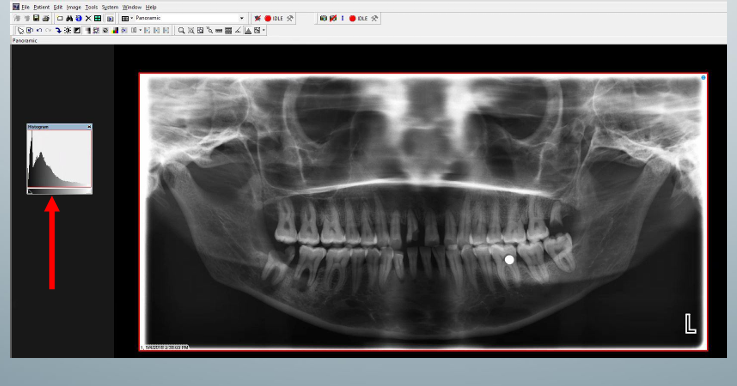Select the magnifying glass zoom tool
This screenshot has width=737, height=386.
[181, 31]
